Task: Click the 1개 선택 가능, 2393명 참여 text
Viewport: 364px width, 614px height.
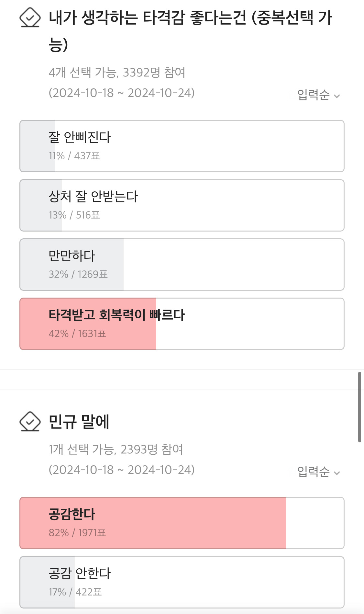Action: coord(116,449)
